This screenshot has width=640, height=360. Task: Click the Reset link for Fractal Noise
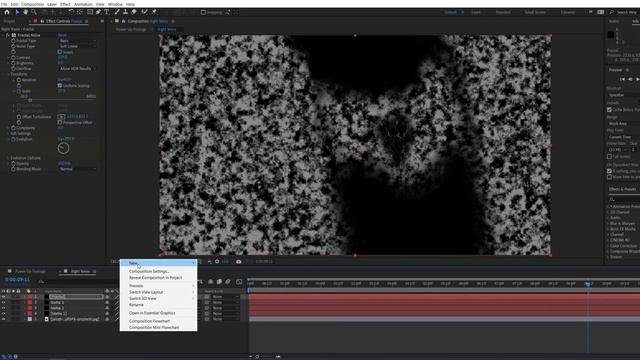click(62, 36)
